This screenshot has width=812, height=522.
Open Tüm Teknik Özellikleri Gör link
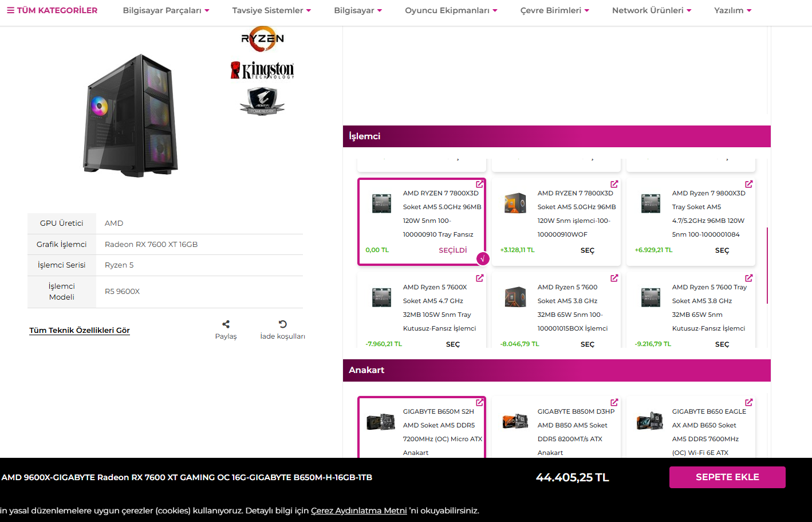tap(80, 331)
